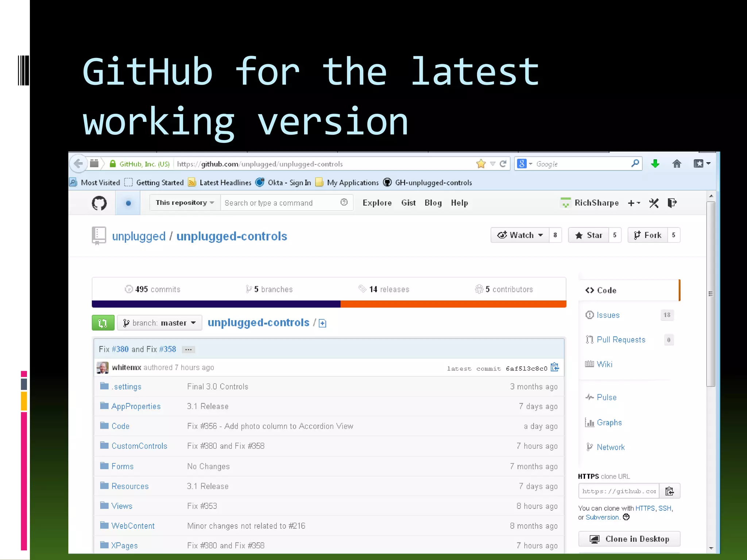Viewport: 747px width, 560px height.
Task: Open GitHub home via Octocat logo
Action: pyautogui.click(x=99, y=203)
